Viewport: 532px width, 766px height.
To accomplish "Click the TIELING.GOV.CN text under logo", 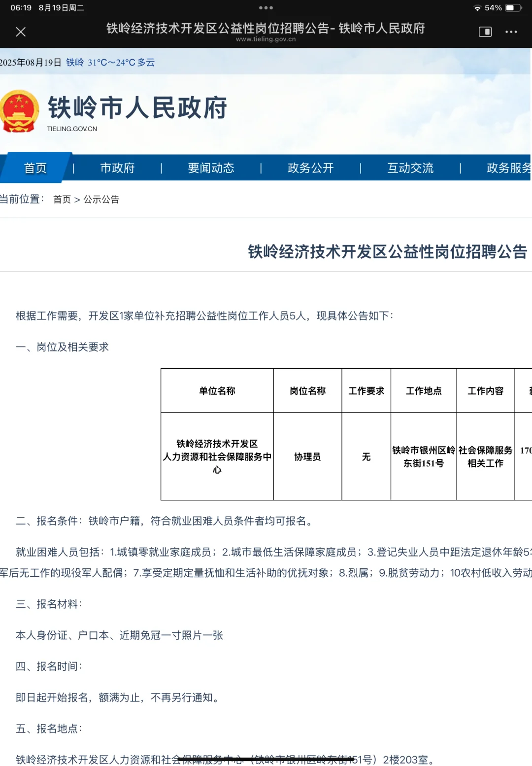I will 72,129.
